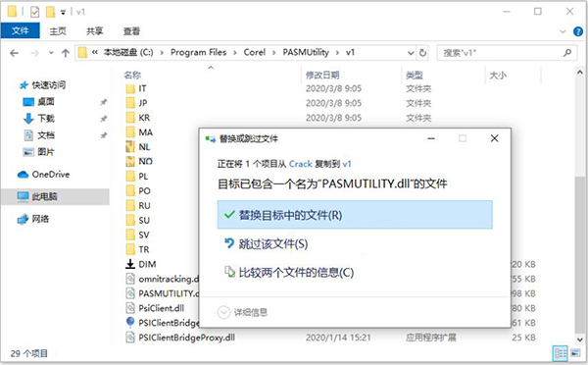Open 文档 in the navigation pane
The image size is (588, 365).
point(39,135)
